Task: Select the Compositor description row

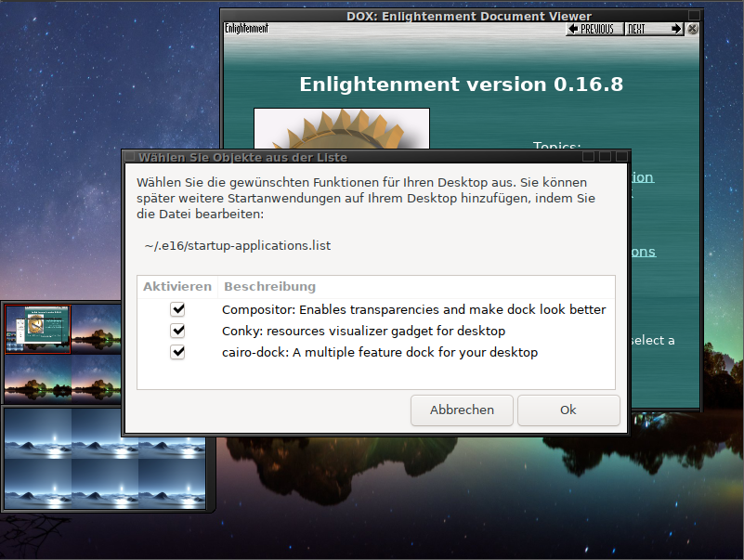Action: pos(413,309)
